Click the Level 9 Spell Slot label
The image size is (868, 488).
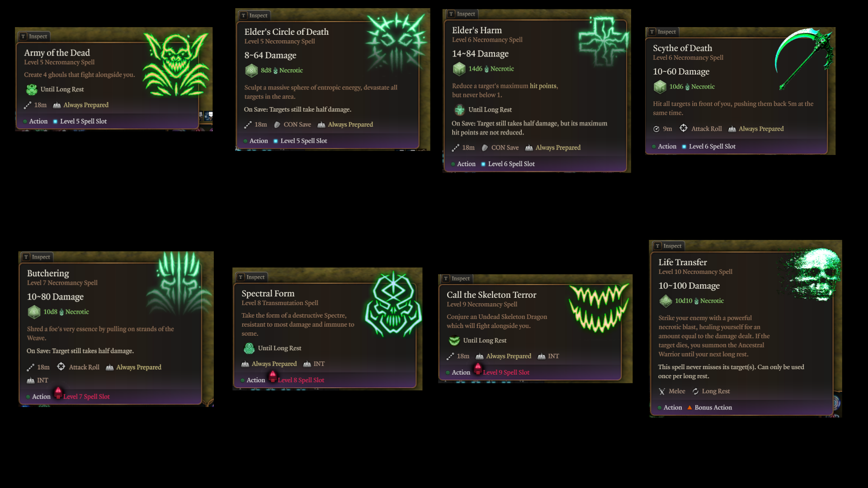tap(506, 373)
